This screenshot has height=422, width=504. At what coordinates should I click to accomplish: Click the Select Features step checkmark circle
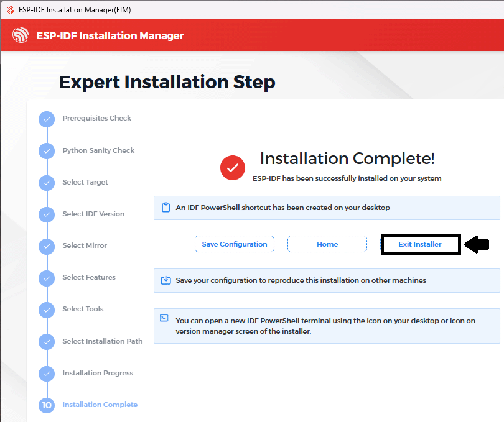tap(47, 278)
